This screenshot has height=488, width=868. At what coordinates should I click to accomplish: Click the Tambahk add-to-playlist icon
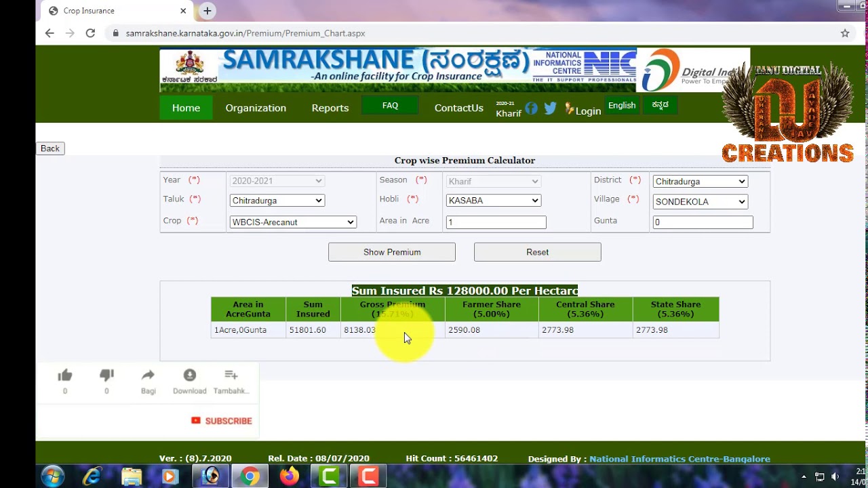pos(231,375)
